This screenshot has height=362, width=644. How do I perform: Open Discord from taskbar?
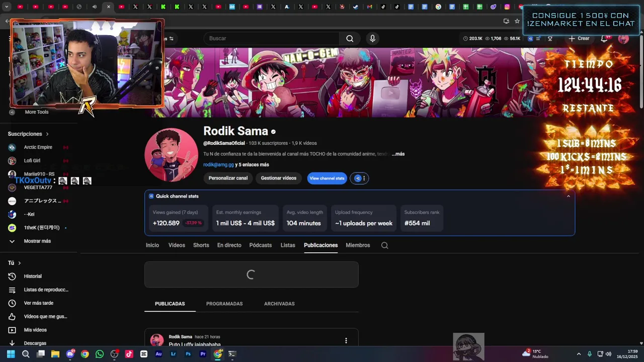pos(70,354)
